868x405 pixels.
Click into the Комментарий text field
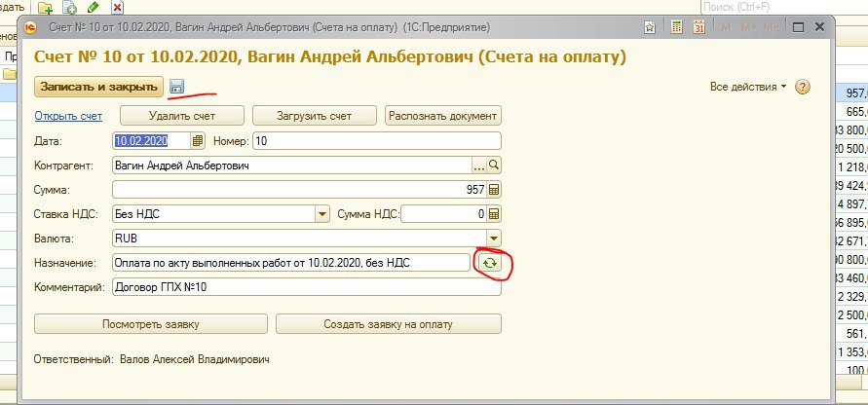coord(306,287)
